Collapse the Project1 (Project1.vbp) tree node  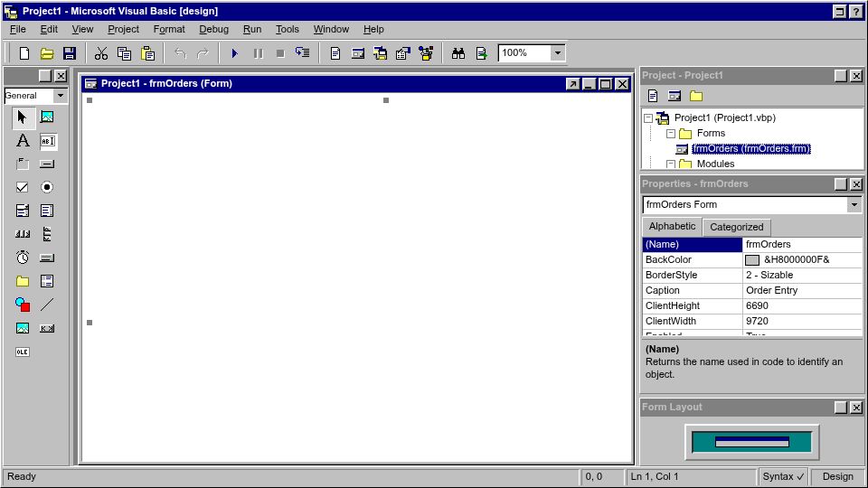[648, 117]
